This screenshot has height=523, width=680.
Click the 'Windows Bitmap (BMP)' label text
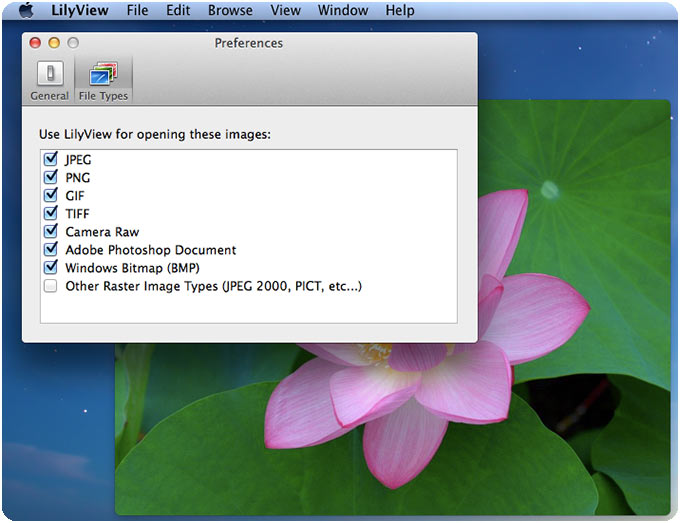pos(132,268)
